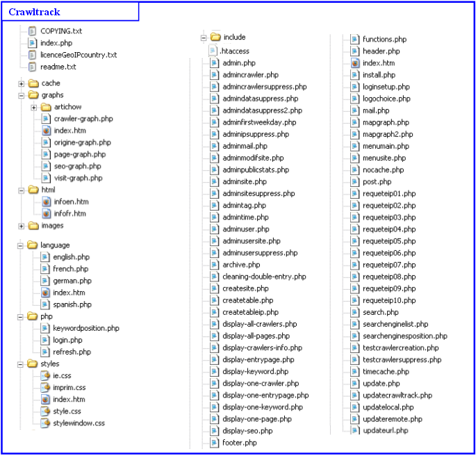This screenshot has height=456, width=476.
Task: Collapse the html folder
Action: 21,190
